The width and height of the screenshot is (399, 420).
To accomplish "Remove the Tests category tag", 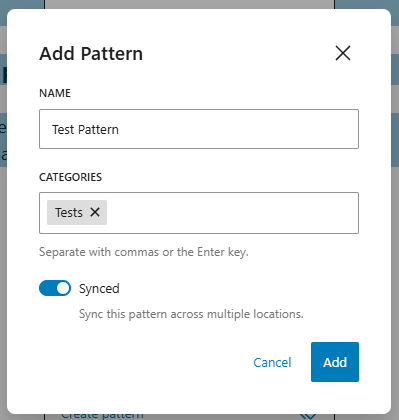I will point(95,212).
